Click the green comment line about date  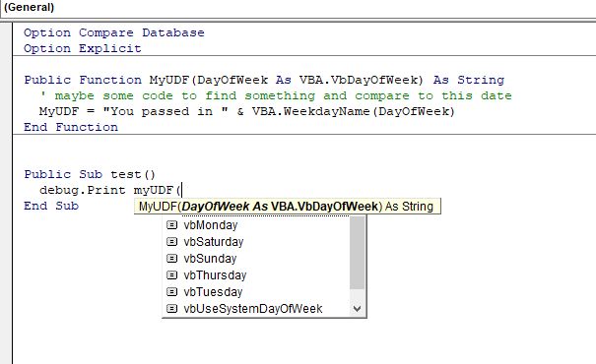click(x=276, y=95)
